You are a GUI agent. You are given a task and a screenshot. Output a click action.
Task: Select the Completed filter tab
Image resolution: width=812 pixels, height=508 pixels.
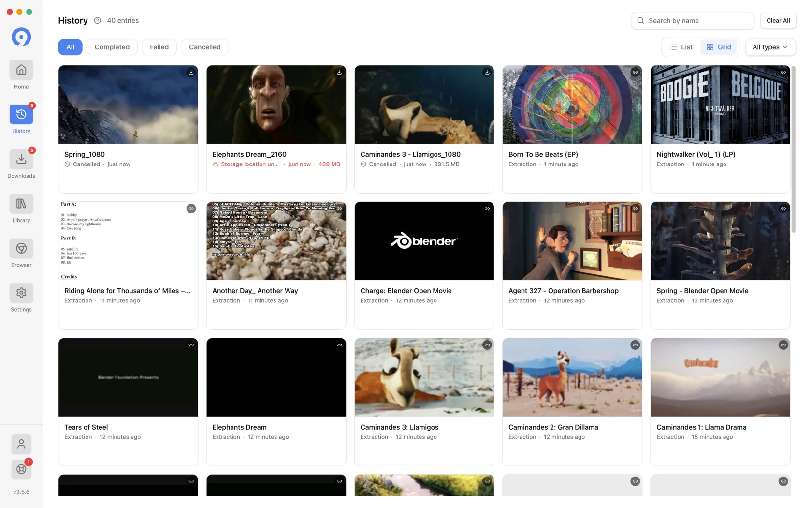pyautogui.click(x=112, y=47)
